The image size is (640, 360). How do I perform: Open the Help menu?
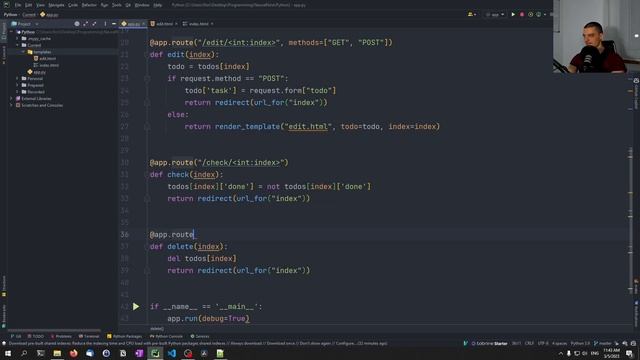pyautogui.click(x=158, y=5)
